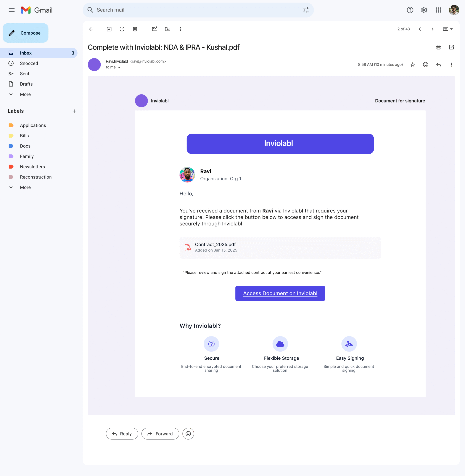Select the blue Docs label color tag

tap(11, 146)
